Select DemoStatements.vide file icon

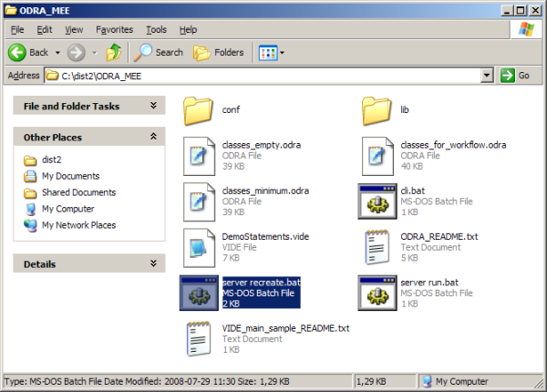click(x=199, y=248)
